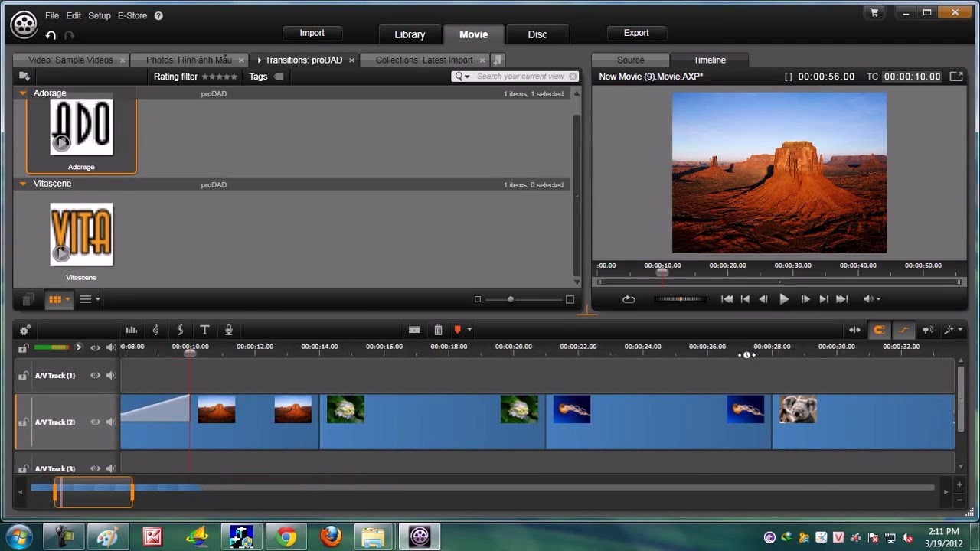The height and width of the screenshot is (551, 980).
Task: Open the library search dropdown magnifier
Action: [462, 77]
